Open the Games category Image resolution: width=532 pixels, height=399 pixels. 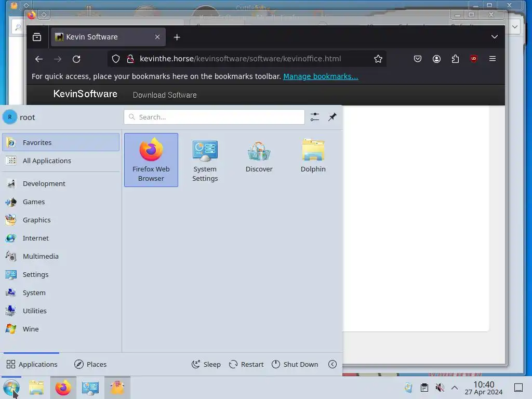pyautogui.click(x=61, y=202)
